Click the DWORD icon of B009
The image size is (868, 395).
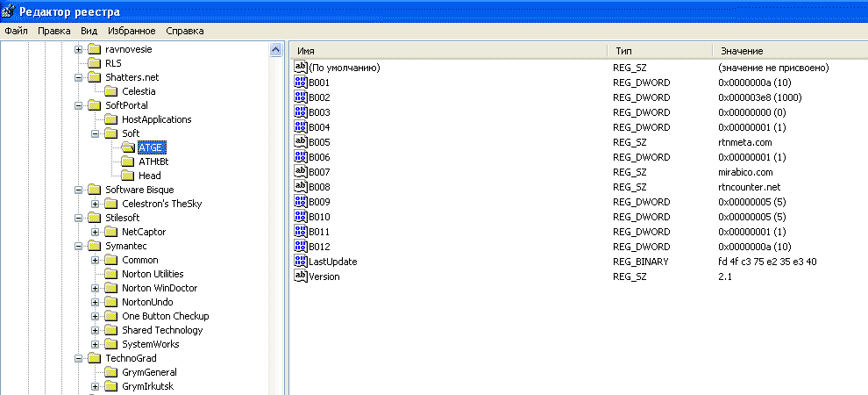pos(301,202)
